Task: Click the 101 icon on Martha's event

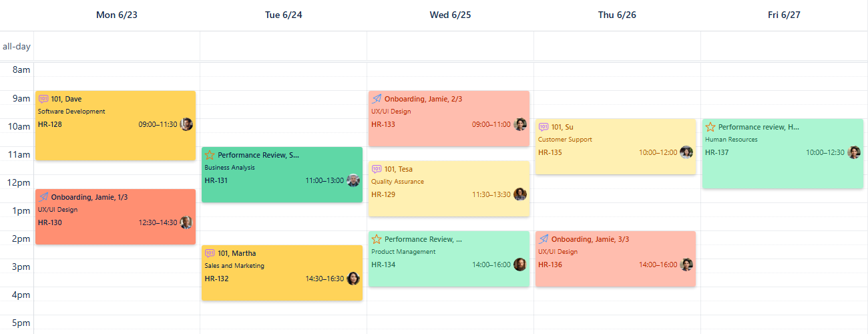Action: (210, 253)
